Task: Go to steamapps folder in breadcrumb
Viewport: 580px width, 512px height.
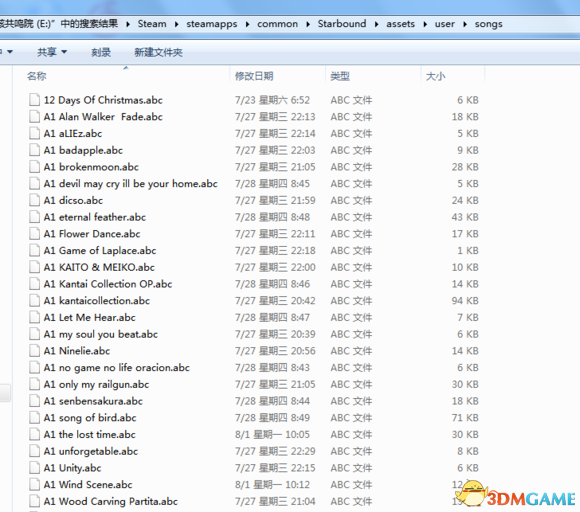Action: pyautogui.click(x=212, y=24)
